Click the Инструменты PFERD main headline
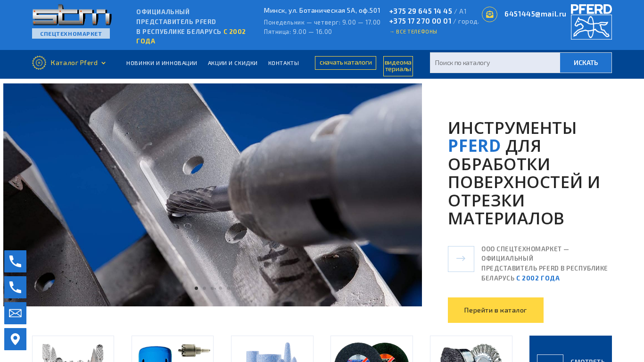 tap(524, 173)
